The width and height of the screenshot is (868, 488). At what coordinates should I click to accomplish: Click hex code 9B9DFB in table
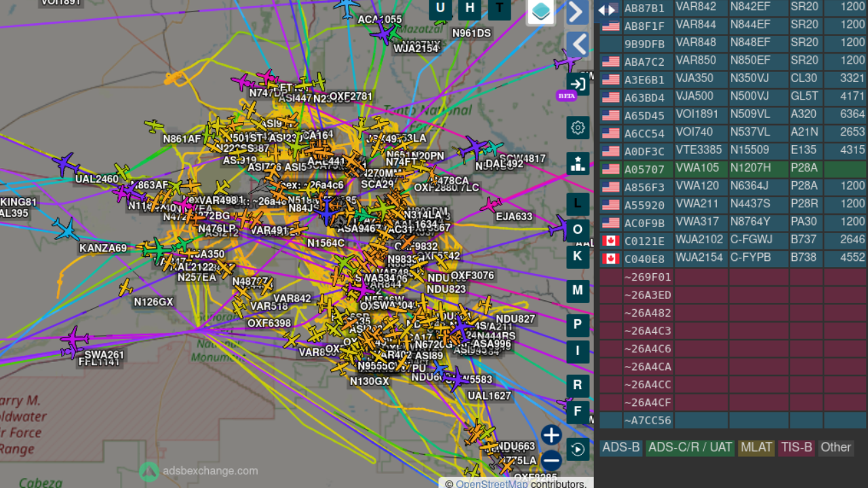[644, 43]
